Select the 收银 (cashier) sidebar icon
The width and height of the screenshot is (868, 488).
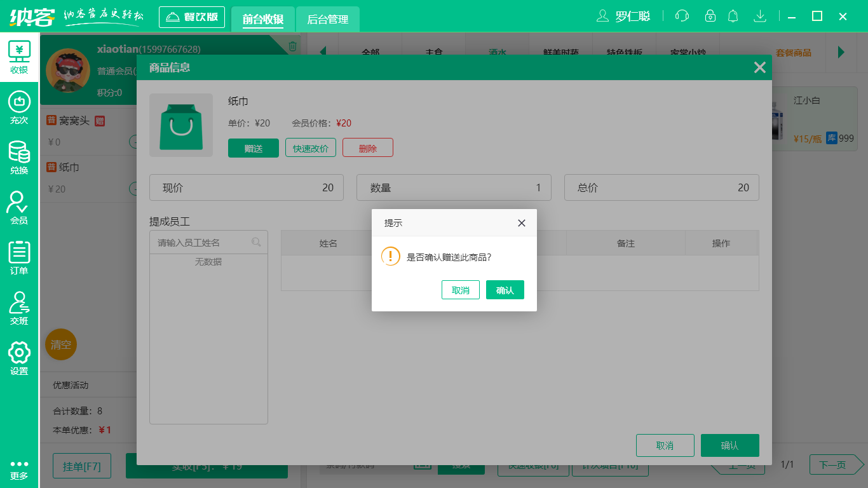(19, 57)
